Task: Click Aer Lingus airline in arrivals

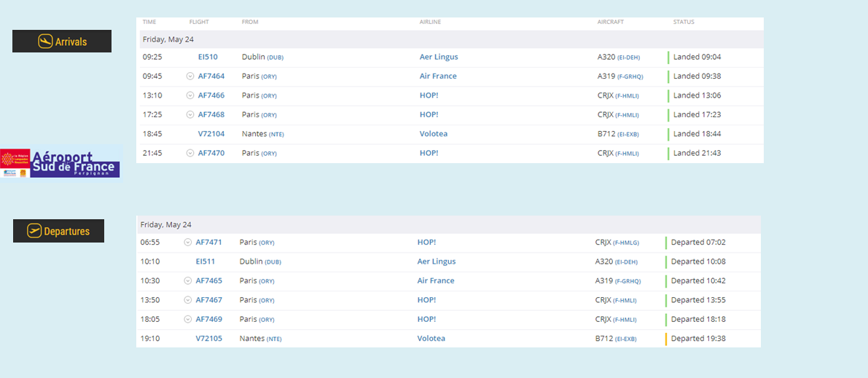Action: pyautogui.click(x=439, y=57)
